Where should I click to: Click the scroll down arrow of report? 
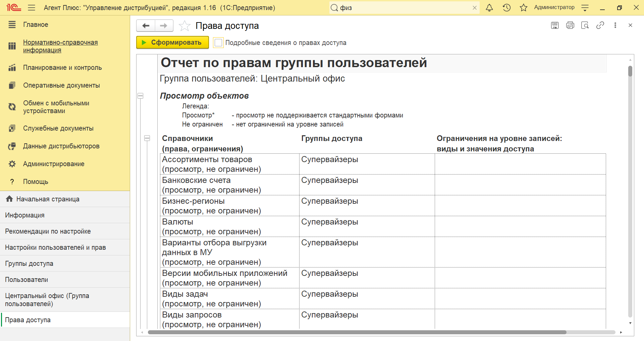(x=630, y=323)
